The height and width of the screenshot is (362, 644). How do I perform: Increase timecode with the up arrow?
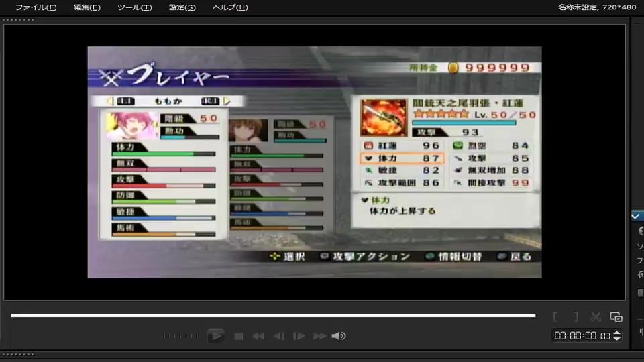point(616,333)
